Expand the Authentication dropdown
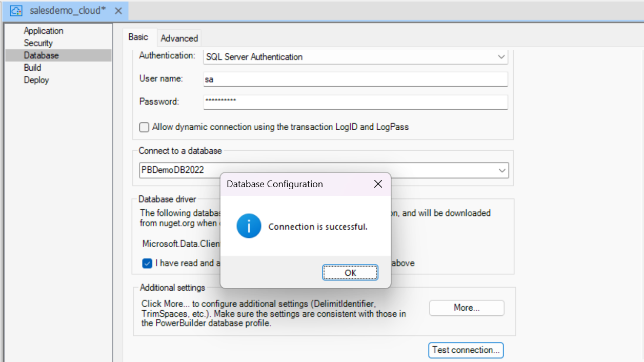 pos(501,57)
